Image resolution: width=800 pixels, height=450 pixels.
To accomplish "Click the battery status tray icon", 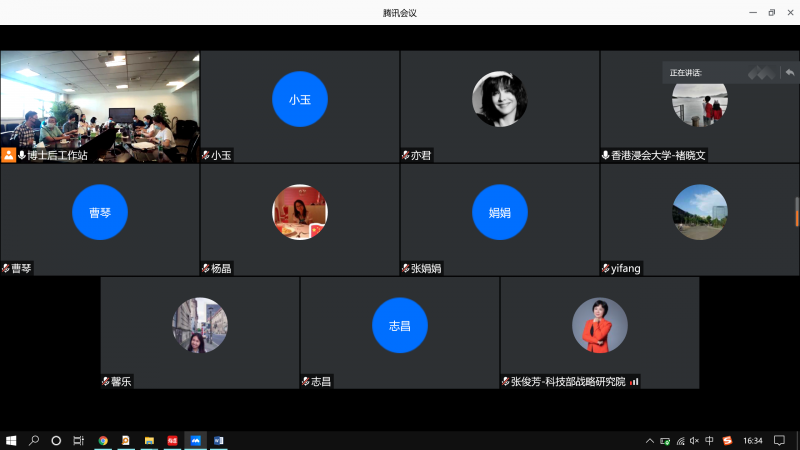I will click(x=665, y=441).
